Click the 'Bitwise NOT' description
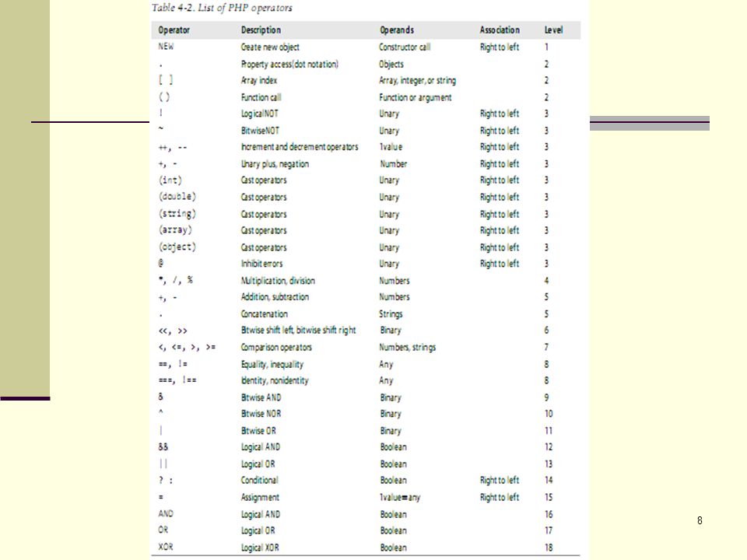This screenshot has width=747, height=560. point(260,131)
